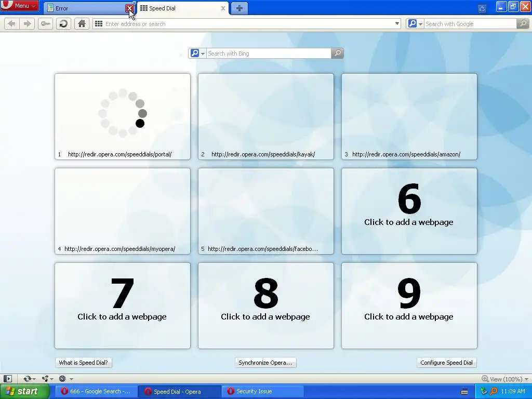The height and width of the screenshot is (399, 532).
Task: Open the Bing search engine selector
Action: [x=198, y=54]
